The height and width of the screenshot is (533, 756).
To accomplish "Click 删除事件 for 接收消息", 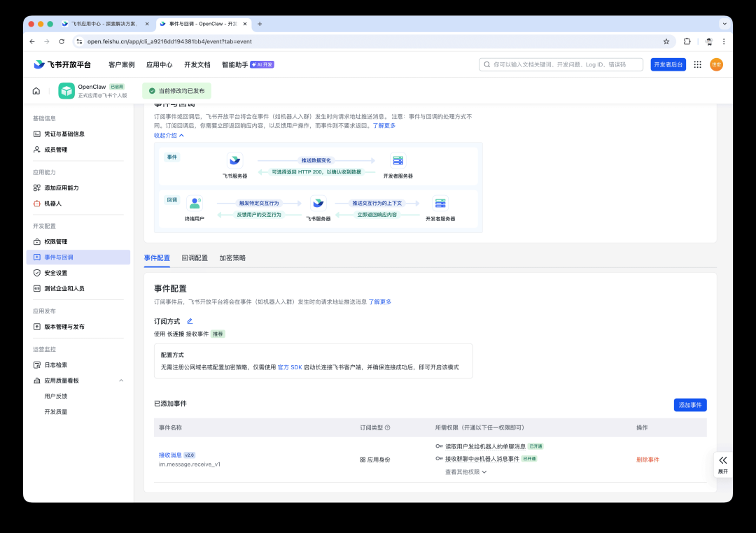I will point(647,460).
